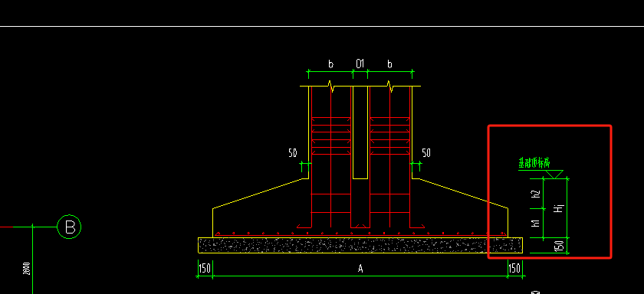Click the vertical 150 cushion thickness dimension
The height and width of the screenshot is (294, 644).
(559, 246)
